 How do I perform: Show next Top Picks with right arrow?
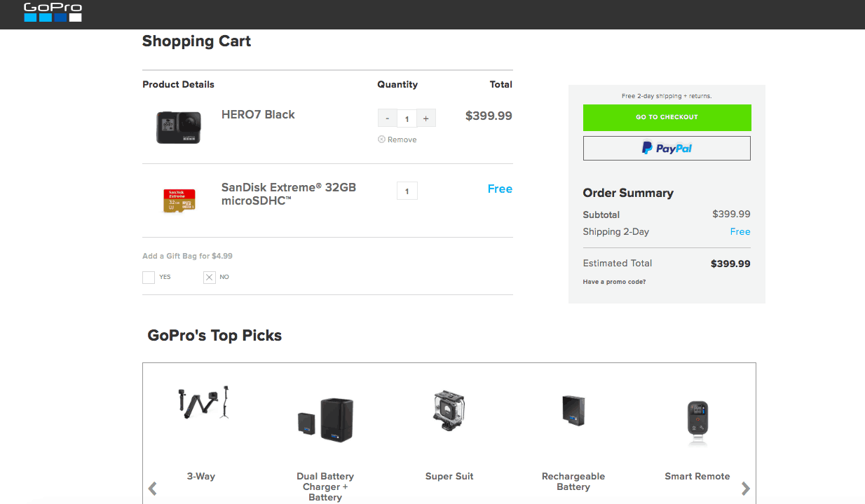[746, 489]
